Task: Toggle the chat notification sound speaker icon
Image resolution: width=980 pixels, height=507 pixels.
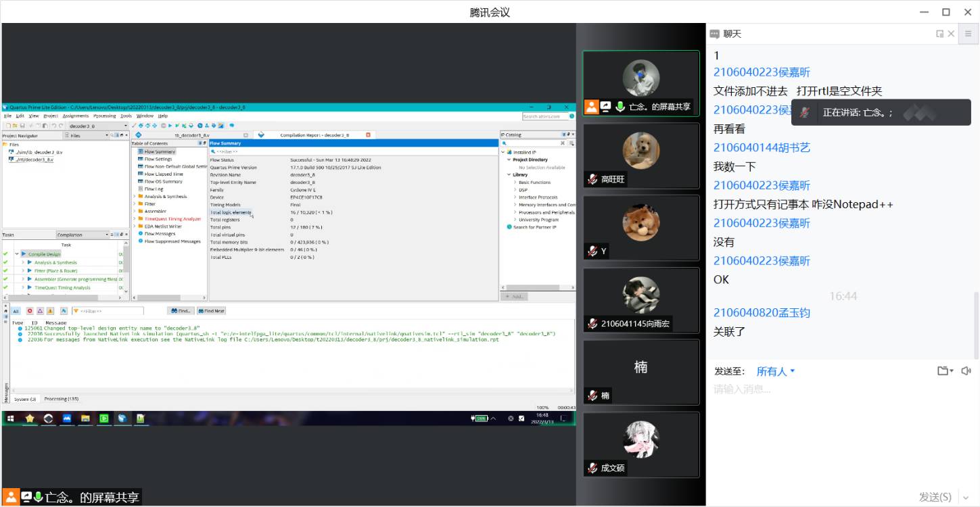Action: point(966,370)
